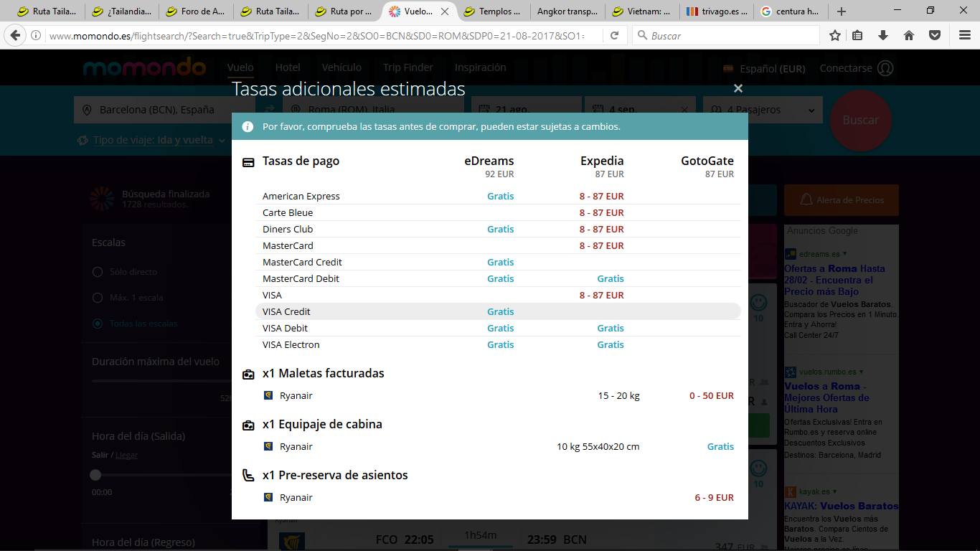Open the 4 Pasajeros dropdown
The image size is (980, 551).
click(763, 110)
